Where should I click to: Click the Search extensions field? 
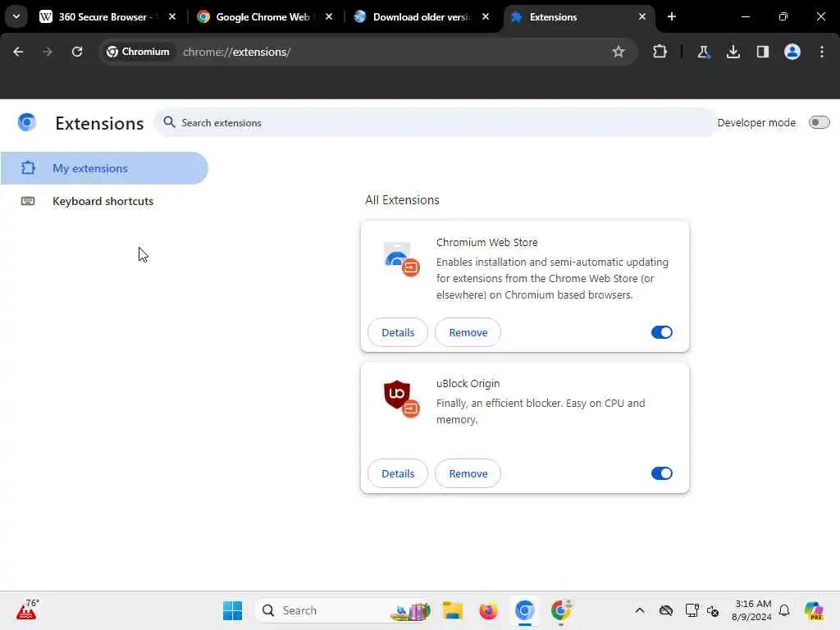[x=435, y=123]
